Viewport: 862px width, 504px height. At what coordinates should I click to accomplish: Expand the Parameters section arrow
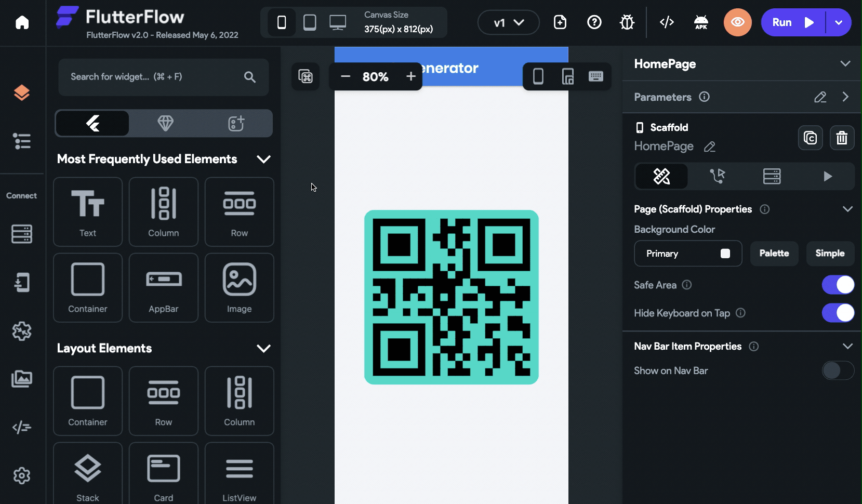point(846,97)
